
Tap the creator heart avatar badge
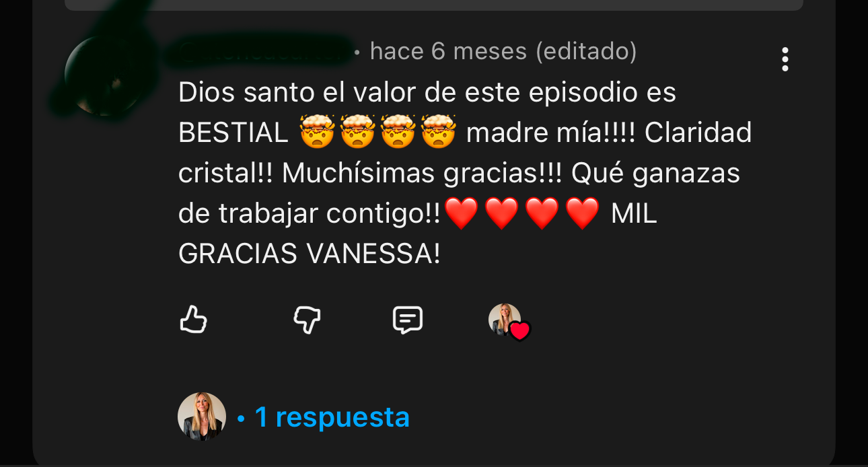509,321
